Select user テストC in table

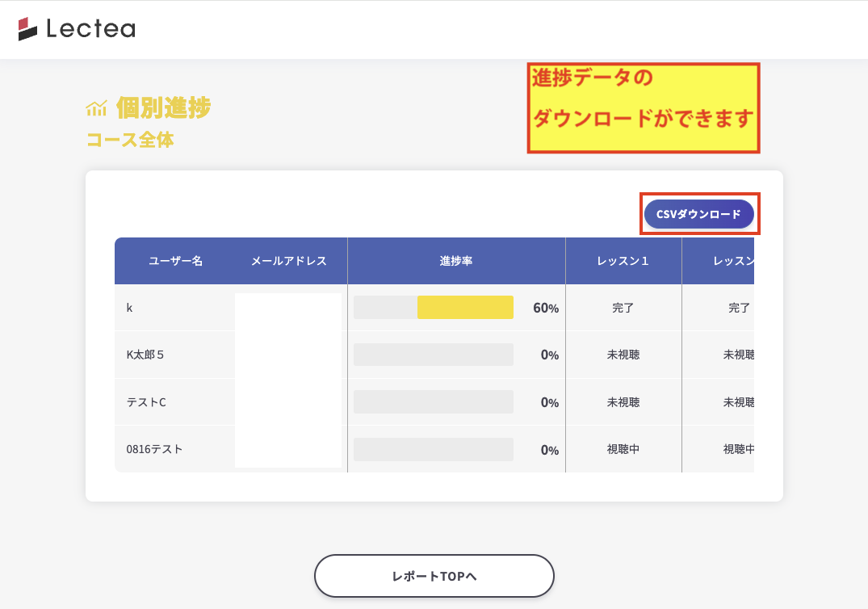[x=146, y=402]
